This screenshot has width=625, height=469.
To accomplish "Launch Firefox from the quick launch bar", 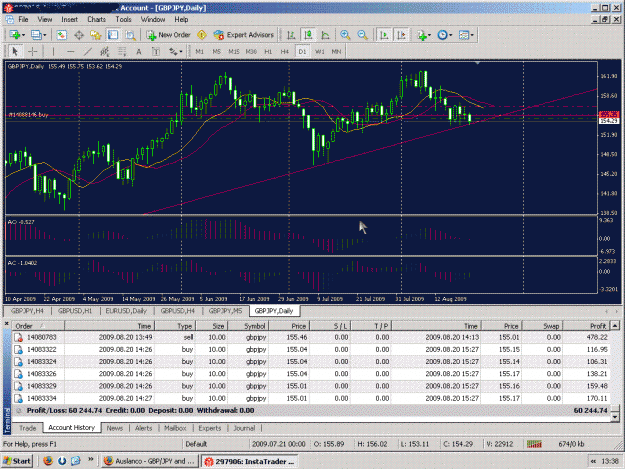I will [48, 461].
